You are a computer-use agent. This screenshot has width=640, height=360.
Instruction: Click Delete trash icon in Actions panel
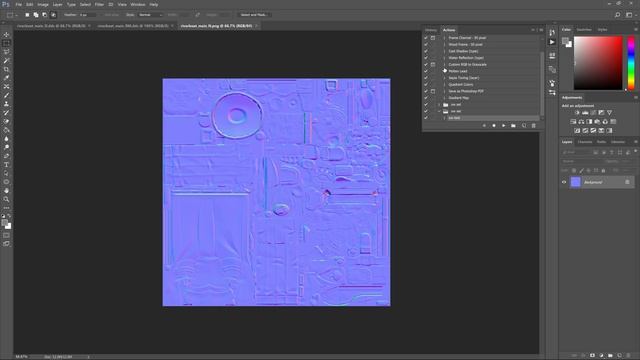(x=533, y=126)
